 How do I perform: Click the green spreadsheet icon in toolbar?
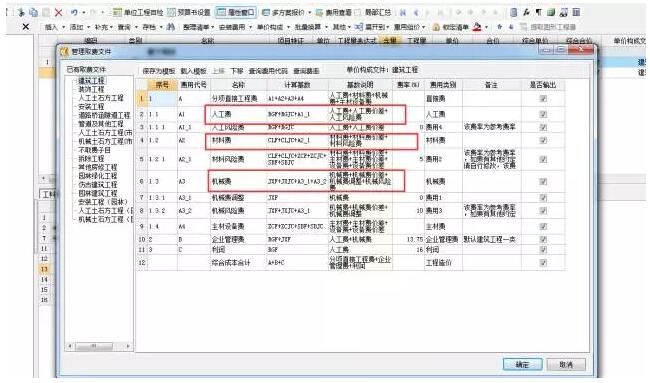click(x=551, y=12)
